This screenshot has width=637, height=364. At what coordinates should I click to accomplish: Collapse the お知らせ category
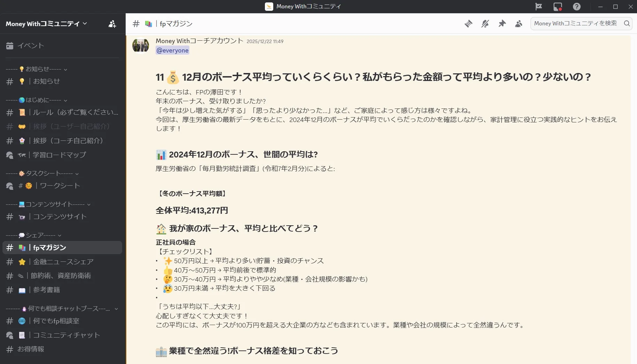pyautogui.click(x=66, y=69)
